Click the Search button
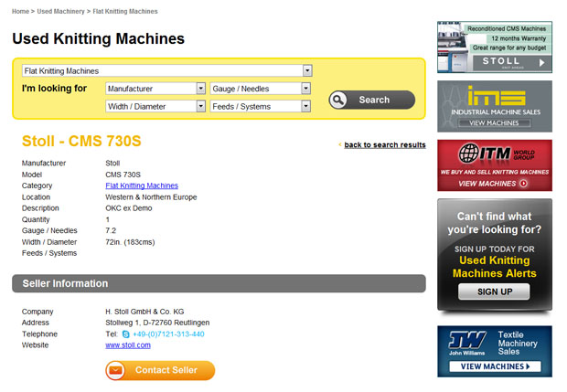This screenshot has height=392, width=567. coord(372,100)
